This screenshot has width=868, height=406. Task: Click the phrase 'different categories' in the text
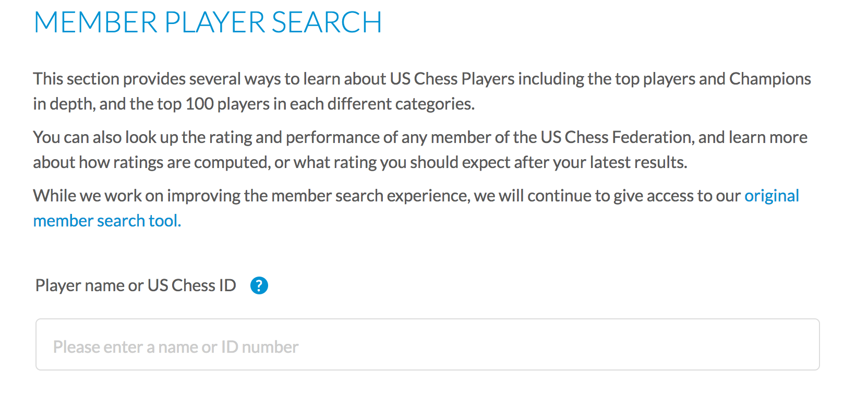(x=401, y=104)
